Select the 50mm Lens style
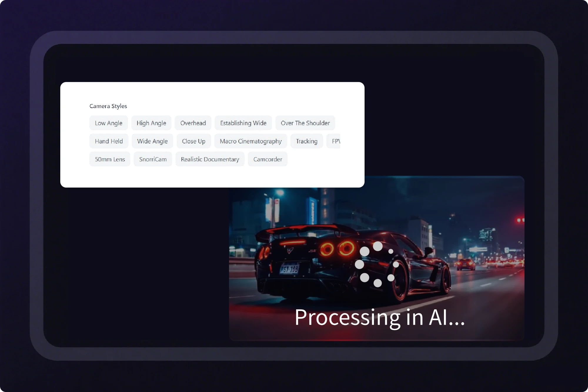Viewport: 588px width, 392px height. 110,159
